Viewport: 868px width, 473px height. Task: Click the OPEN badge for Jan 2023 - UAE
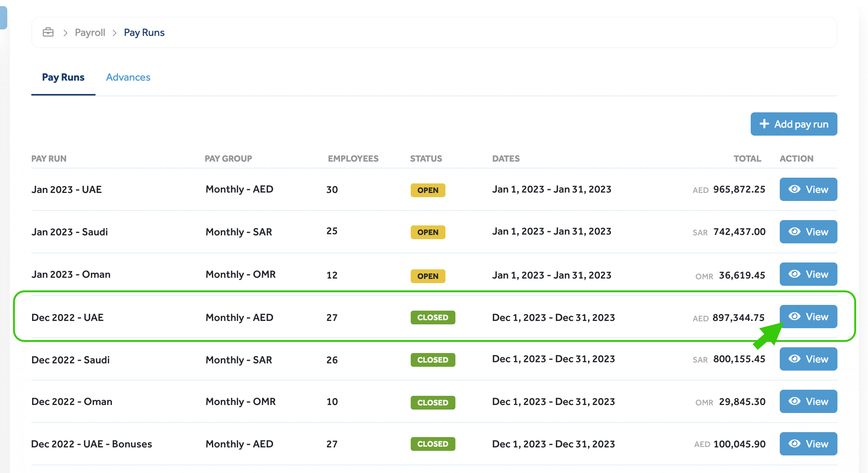[x=428, y=190]
